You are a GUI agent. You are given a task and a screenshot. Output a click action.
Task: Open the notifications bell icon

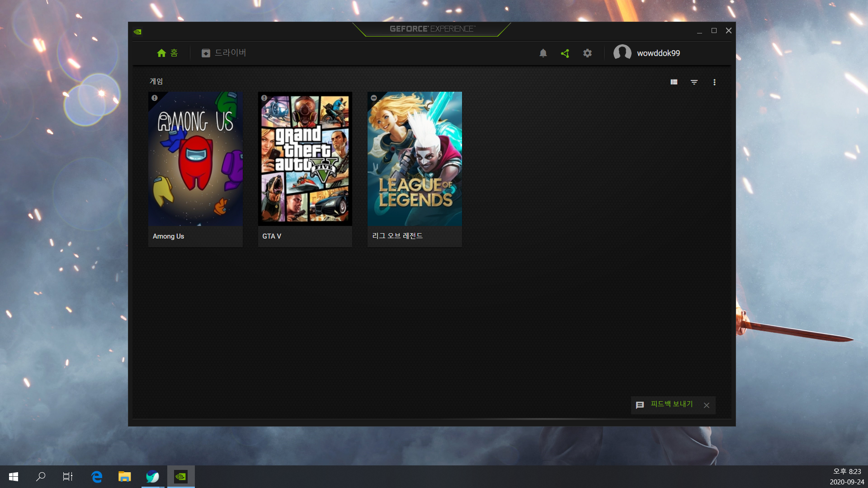(543, 53)
